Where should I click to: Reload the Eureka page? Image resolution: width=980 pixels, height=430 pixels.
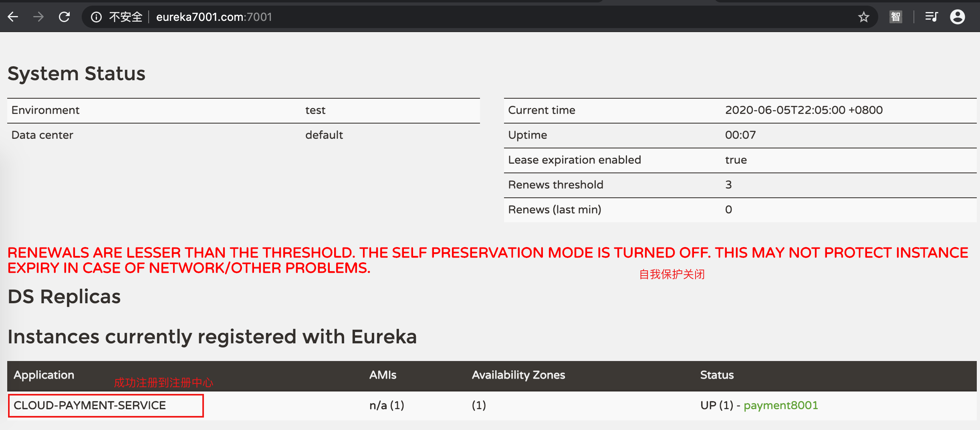point(64,17)
